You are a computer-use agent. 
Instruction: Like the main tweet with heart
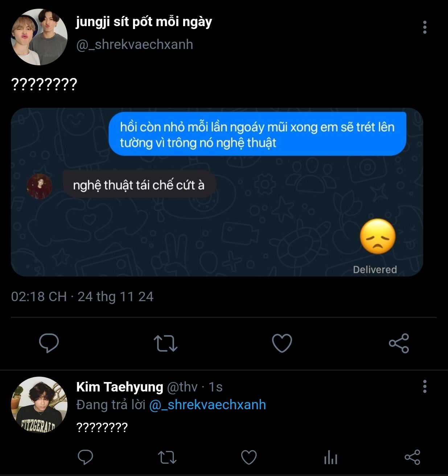[282, 343]
